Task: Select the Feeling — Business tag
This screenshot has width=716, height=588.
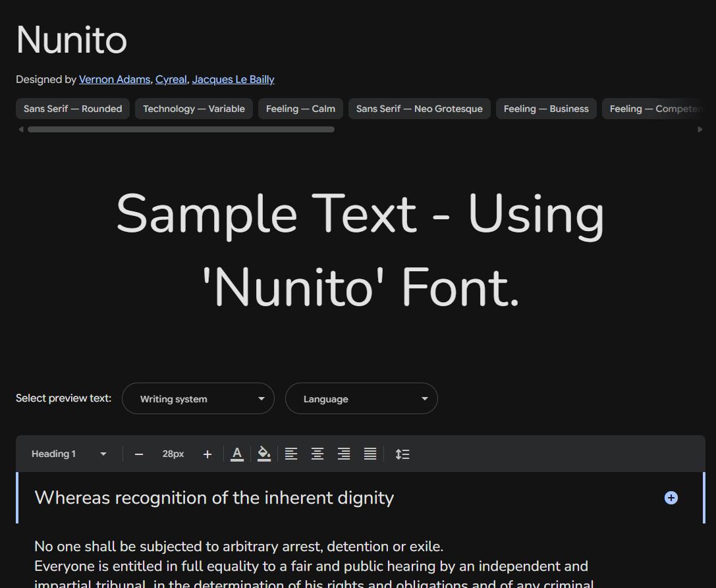Action: point(546,109)
